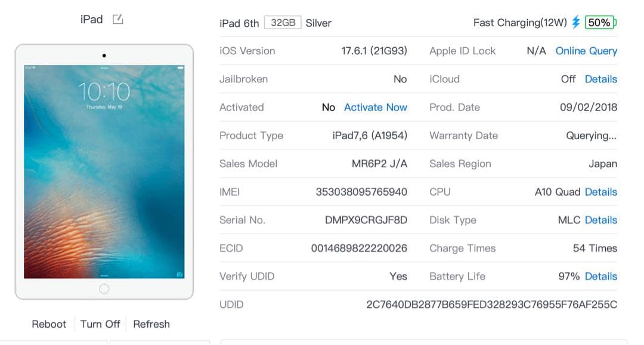Click the edit pencil icon beside "iPad"
644x345 pixels.
(x=117, y=19)
